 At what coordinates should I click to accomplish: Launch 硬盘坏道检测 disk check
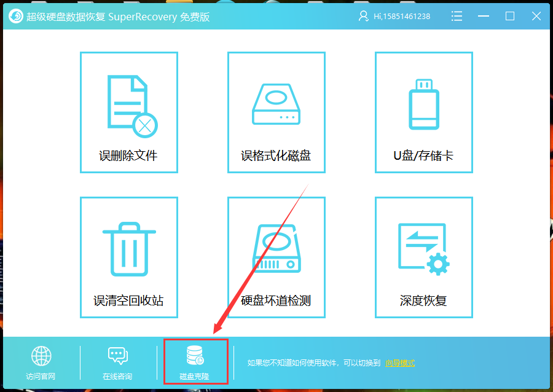coord(276,257)
